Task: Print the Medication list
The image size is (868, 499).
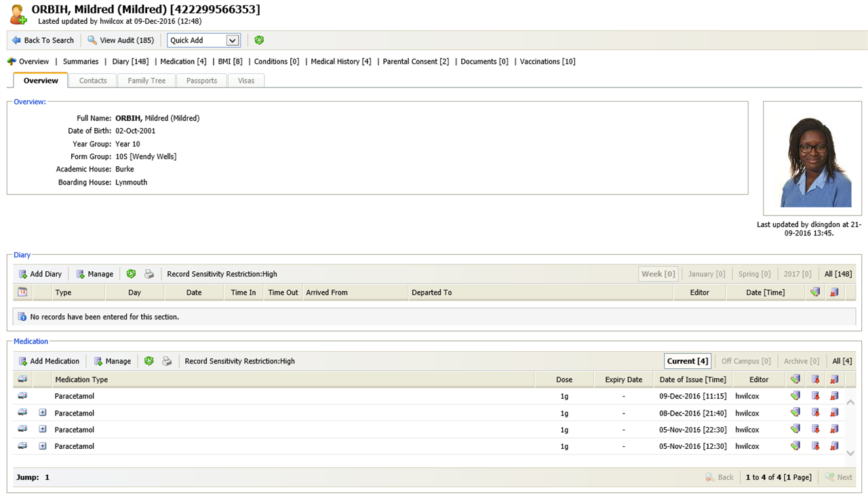Action: (167, 361)
